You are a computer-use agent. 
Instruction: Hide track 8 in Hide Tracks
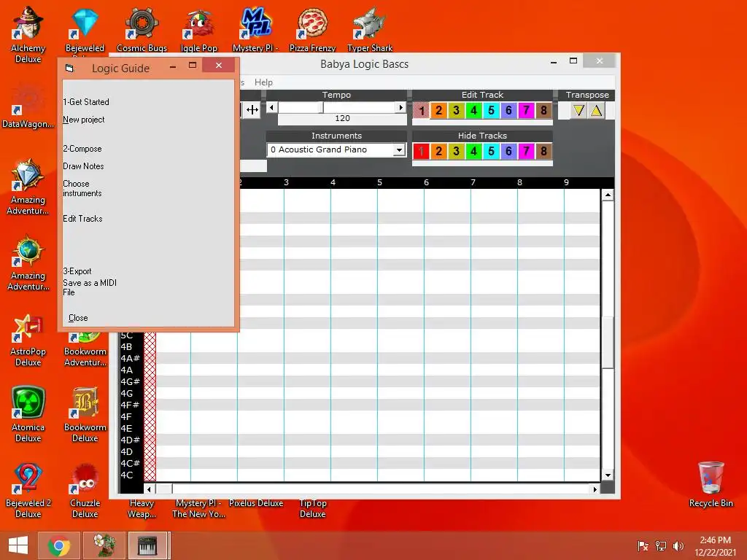(543, 152)
